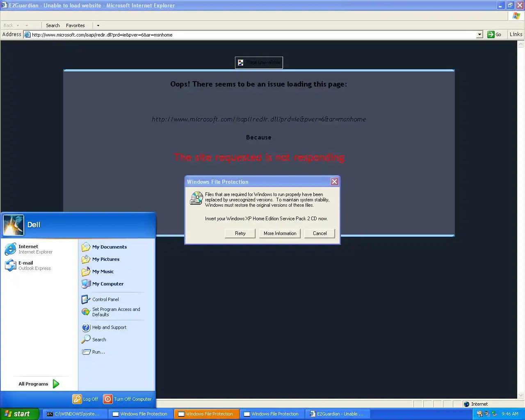525x420 pixels.
Task: Click the Log Off key icon
Action: (x=77, y=399)
